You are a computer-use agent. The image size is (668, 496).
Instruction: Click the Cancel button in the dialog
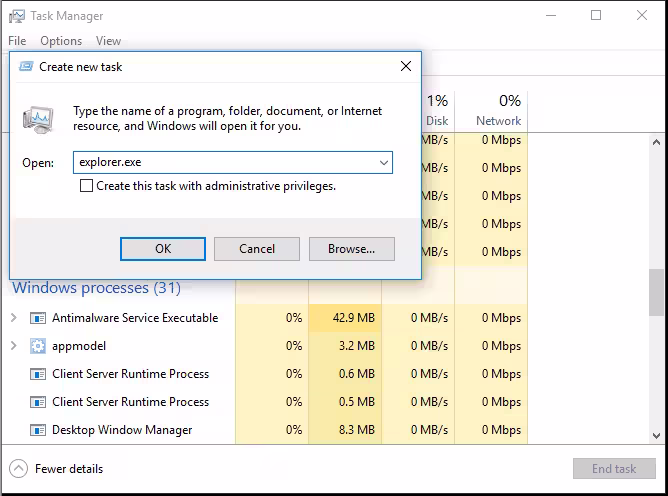click(x=257, y=249)
